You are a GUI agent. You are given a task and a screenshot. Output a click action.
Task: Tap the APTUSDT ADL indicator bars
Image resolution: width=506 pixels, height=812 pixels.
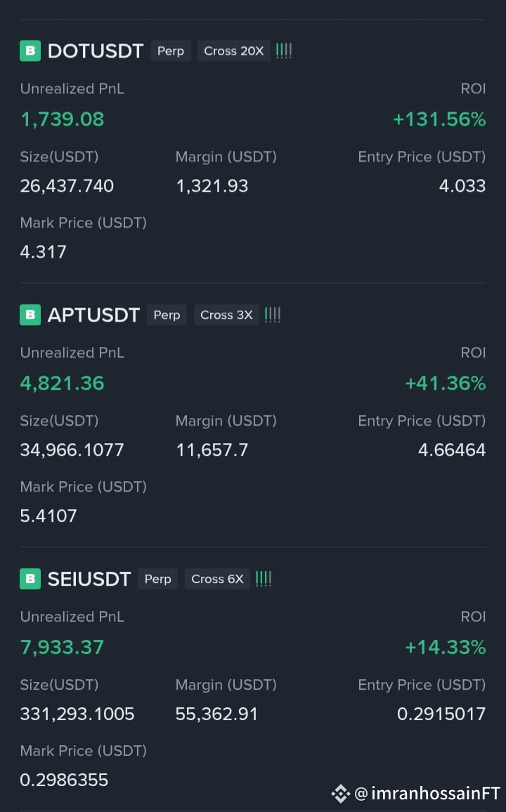coord(273,315)
